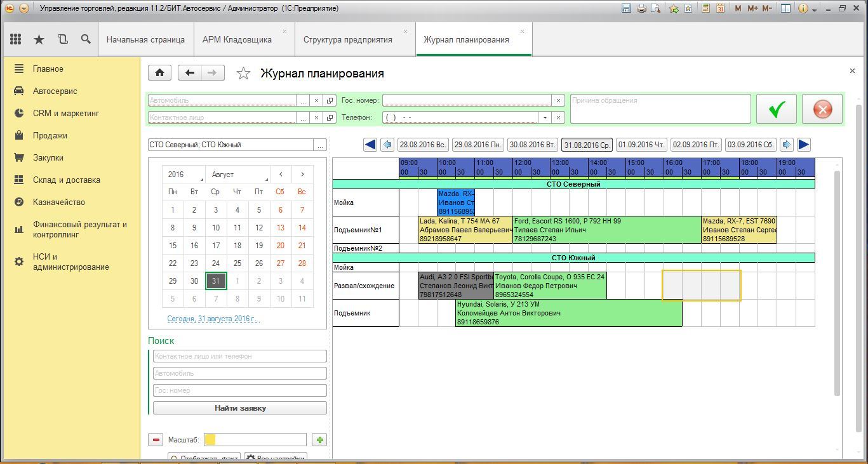Toggle the Отображать факт option
The image size is (868, 464).
[204, 458]
